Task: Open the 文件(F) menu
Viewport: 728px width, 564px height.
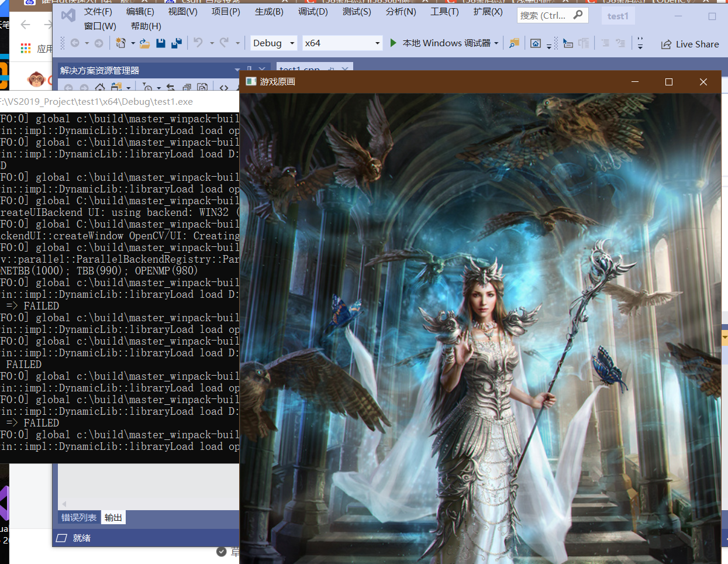Action: click(x=98, y=12)
